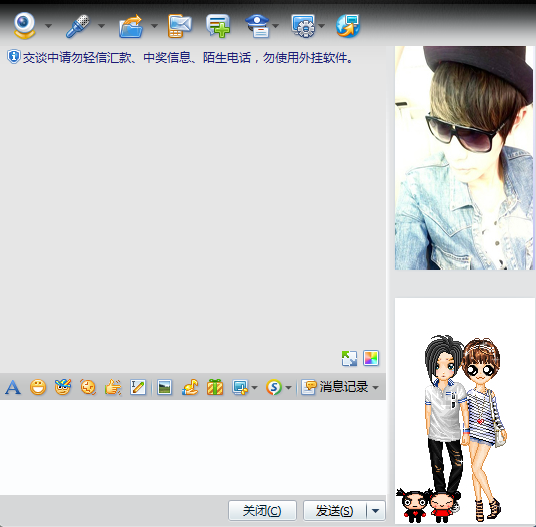The width and height of the screenshot is (536, 527).
Task: Toggle QQ show expand arrows icon
Action: click(349, 359)
